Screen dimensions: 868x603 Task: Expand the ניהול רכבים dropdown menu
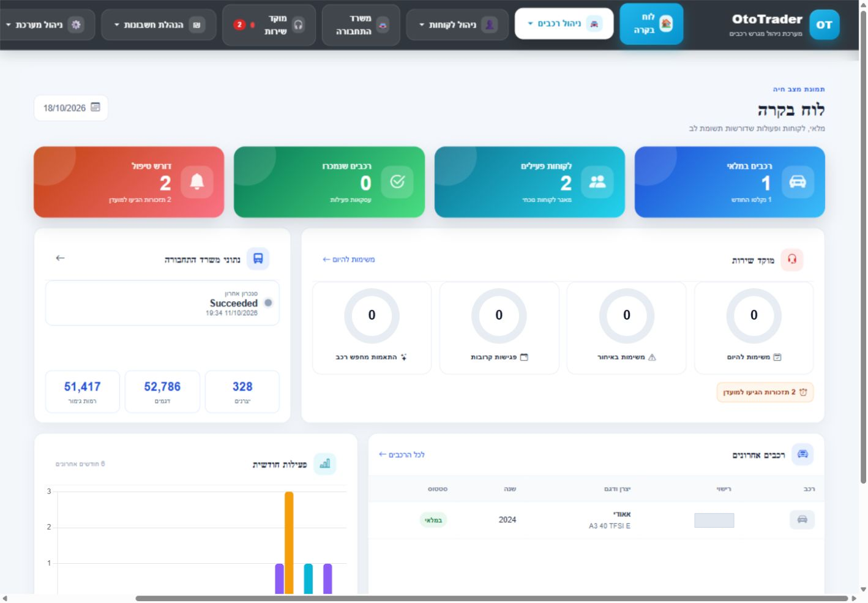[564, 24]
